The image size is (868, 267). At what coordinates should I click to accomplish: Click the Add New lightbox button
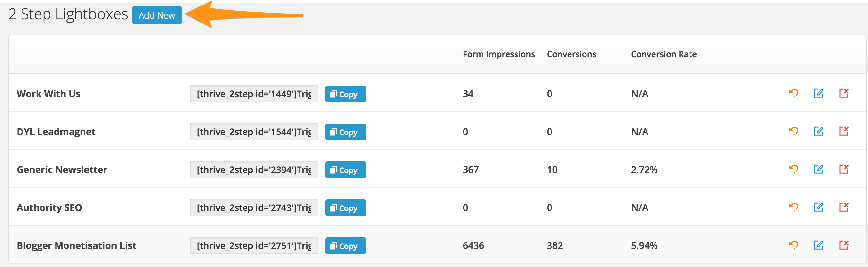tap(157, 15)
